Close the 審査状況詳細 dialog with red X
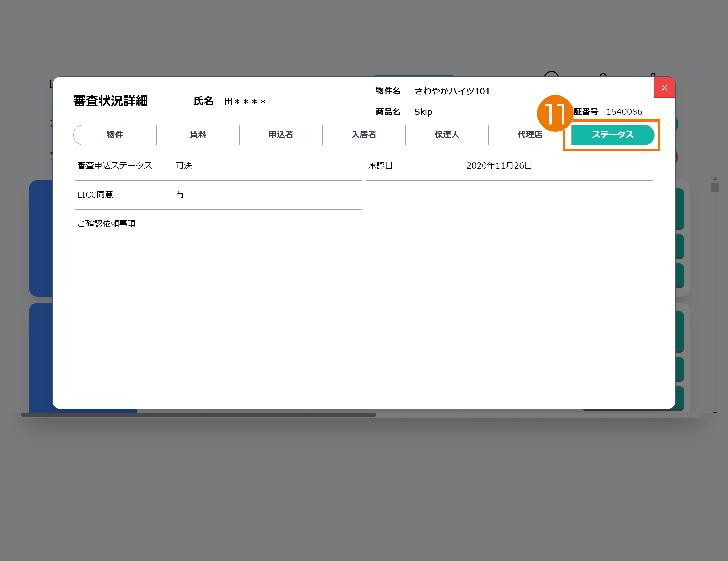 coord(664,88)
